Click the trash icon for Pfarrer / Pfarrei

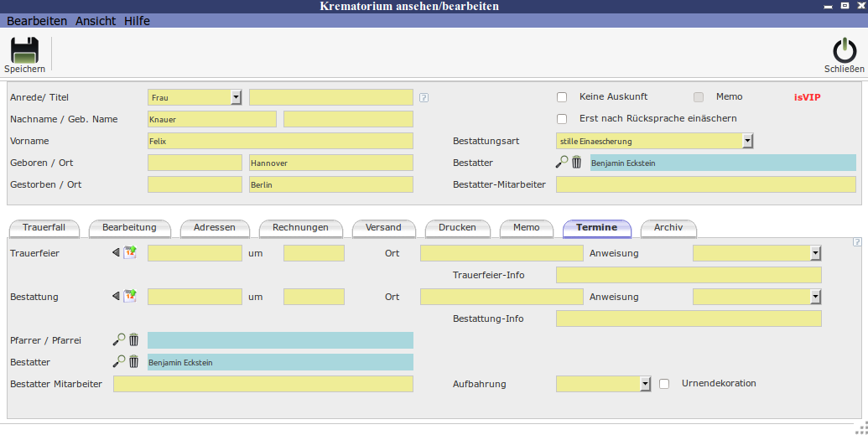coord(133,339)
